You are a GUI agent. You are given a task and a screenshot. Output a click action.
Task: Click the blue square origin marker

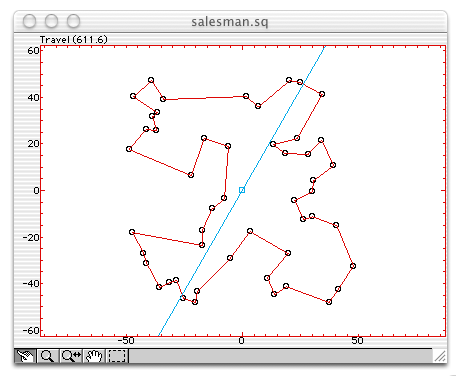pyautogui.click(x=242, y=190)
